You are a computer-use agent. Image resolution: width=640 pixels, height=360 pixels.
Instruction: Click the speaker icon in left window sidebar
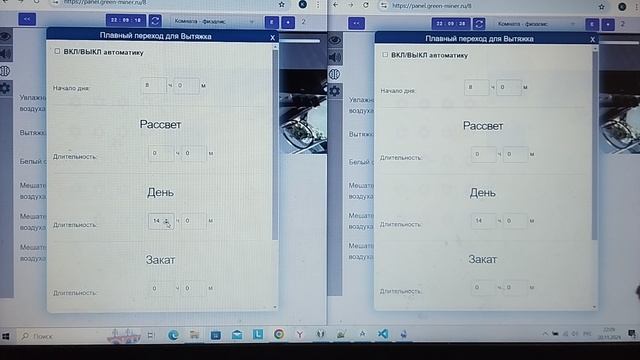(6, 53)
